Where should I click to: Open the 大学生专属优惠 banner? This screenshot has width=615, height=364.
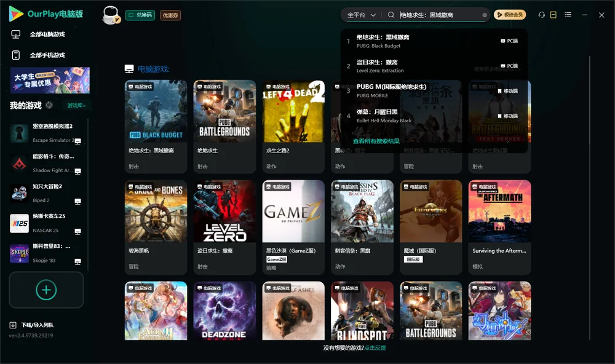click(x=50, y=81)
